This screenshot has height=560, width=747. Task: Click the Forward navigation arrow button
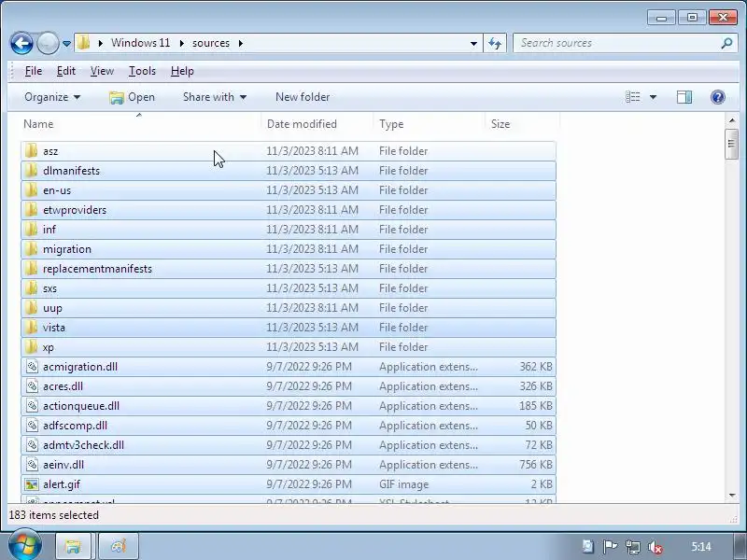48,43
